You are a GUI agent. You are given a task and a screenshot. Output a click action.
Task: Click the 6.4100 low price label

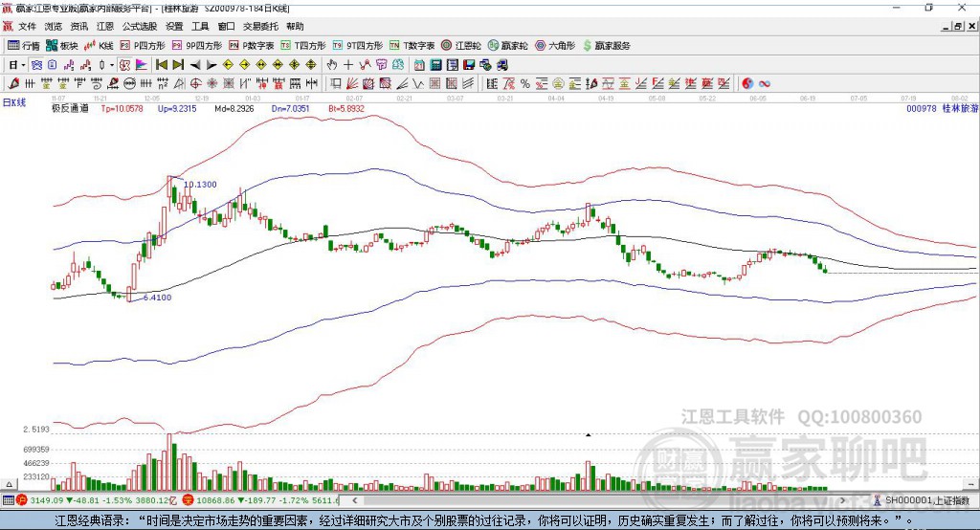pos(157,298)
